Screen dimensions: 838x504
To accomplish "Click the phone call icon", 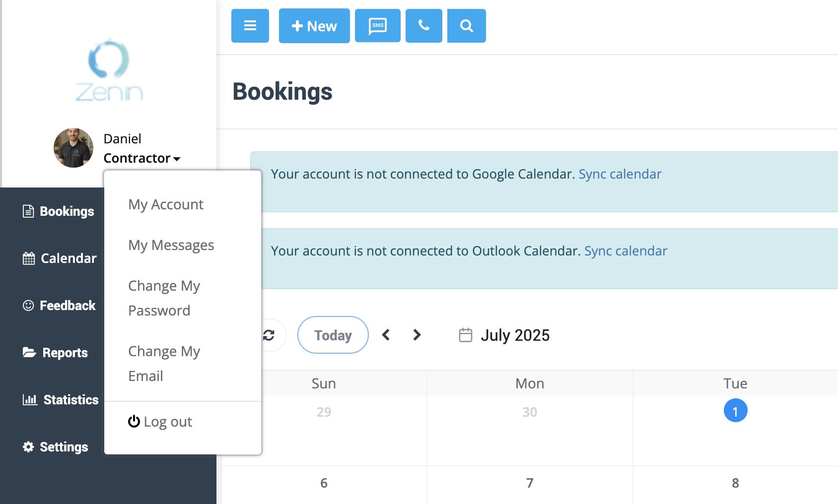I will coord(423,25).
